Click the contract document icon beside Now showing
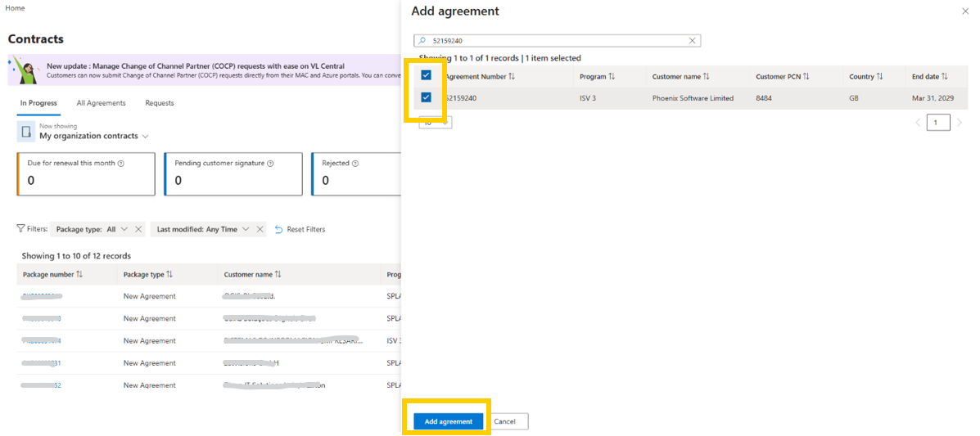980x436 pixels. 26,132
